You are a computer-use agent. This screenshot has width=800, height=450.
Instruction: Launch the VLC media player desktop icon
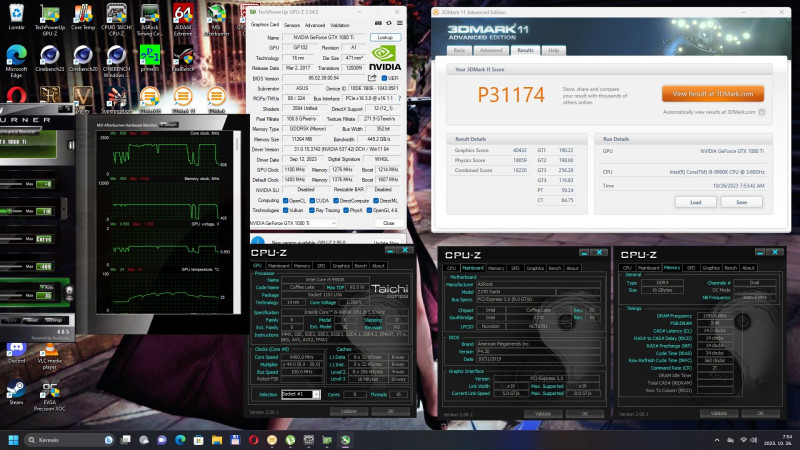pyautogui.click(x=49, y=356)
